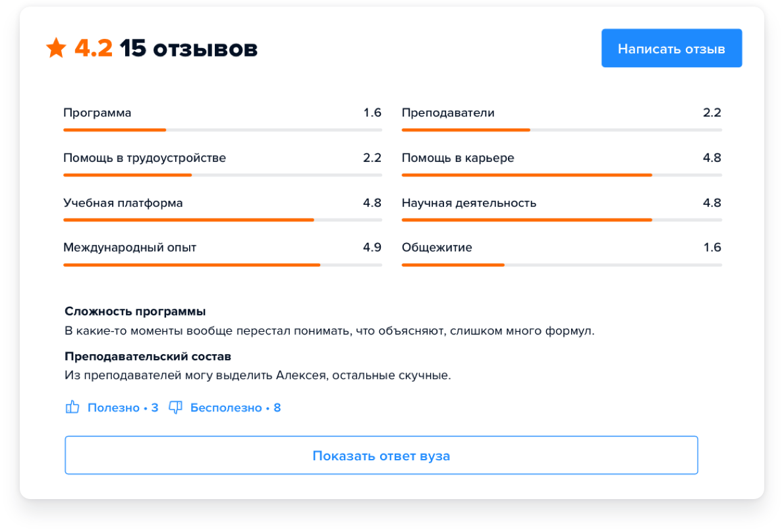Click the Международный опыт score 4.9
This screenshot has width=784, height=532.
(x=372, y=248)
